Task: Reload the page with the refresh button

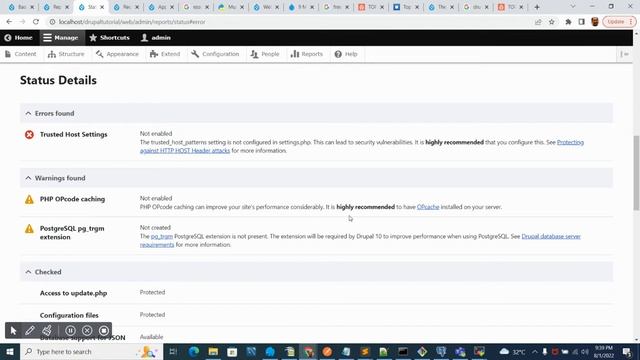Action: pyautogui.click(x=36, y=22)
